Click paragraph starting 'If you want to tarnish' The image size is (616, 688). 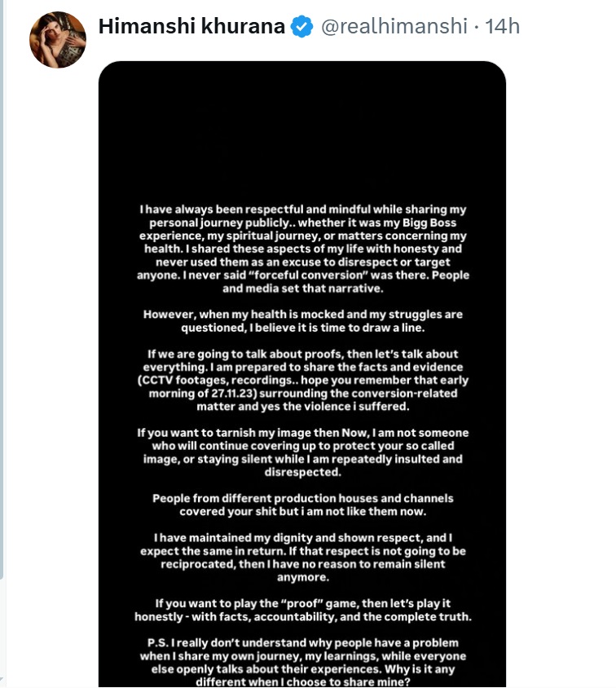point(303,452)
